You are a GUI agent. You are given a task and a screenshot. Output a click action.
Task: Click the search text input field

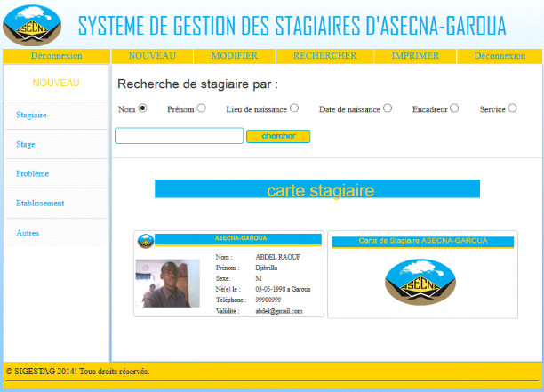(x=179, y=136)
